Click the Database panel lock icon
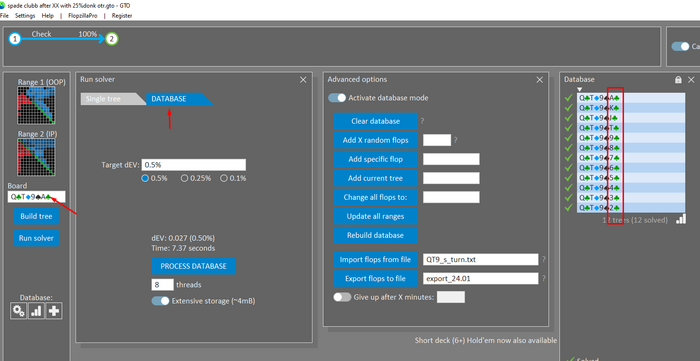700x361 pixels. click(678, 79)
